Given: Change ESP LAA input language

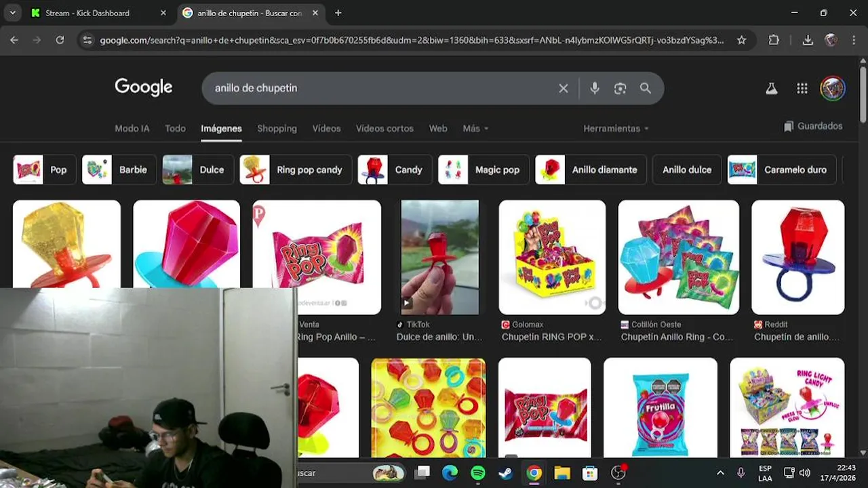Looking at the screenshot, I should (765, 472).
